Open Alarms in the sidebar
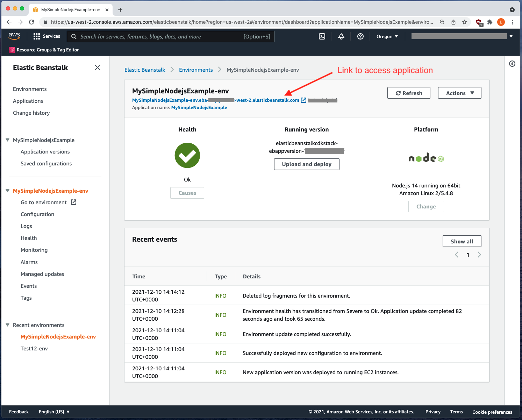 [29, 262]
